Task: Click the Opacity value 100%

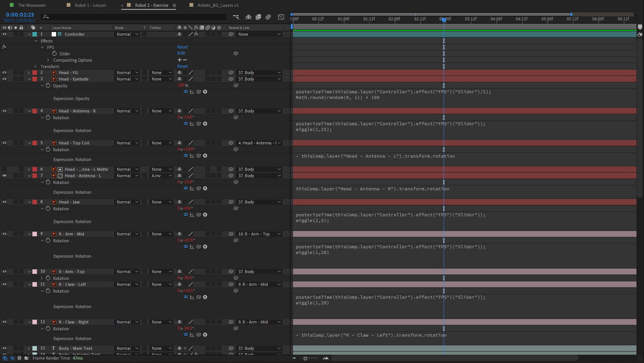Action: [x=183, y=85]
